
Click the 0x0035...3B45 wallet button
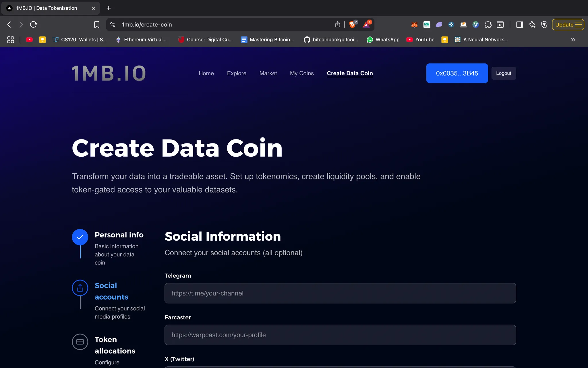[457, 73]
